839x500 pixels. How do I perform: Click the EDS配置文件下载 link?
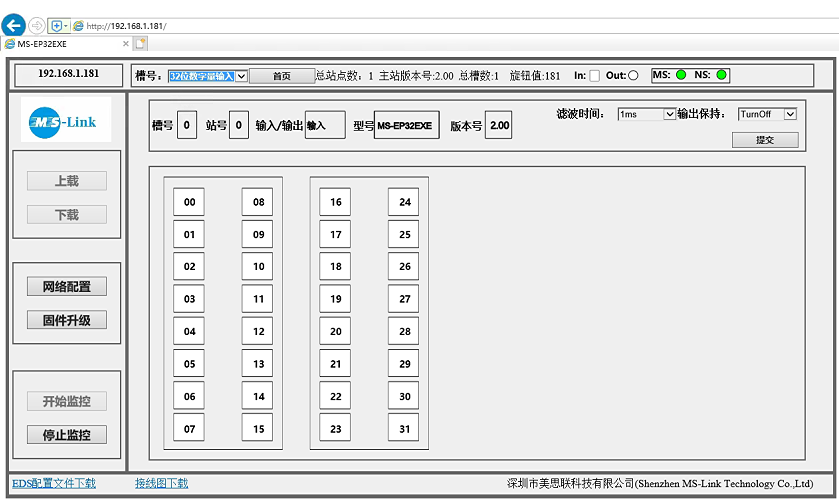pyautogui.click(x=54, y=483)
